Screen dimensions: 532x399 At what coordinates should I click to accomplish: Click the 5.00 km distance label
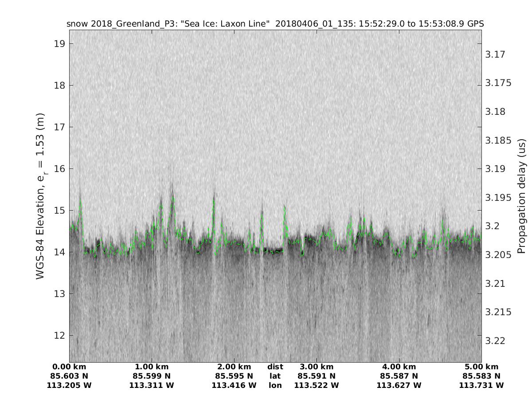click(x=481, y=367)
